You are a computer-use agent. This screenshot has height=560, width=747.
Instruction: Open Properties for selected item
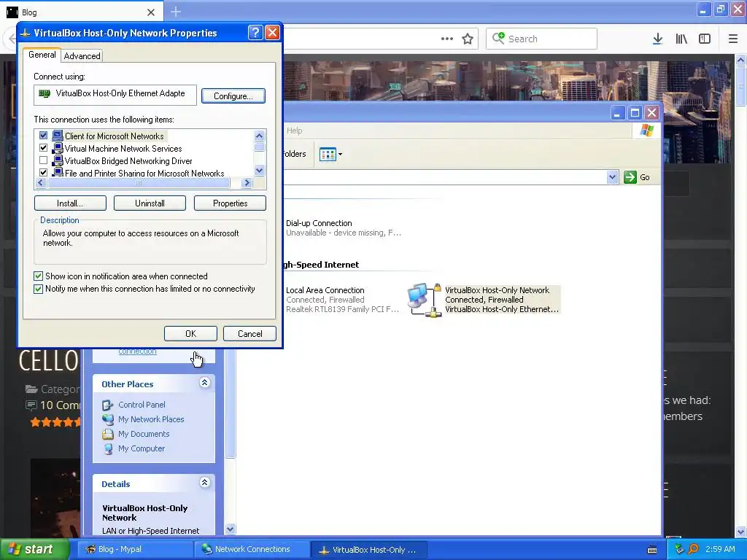click(x=230, y=203)
